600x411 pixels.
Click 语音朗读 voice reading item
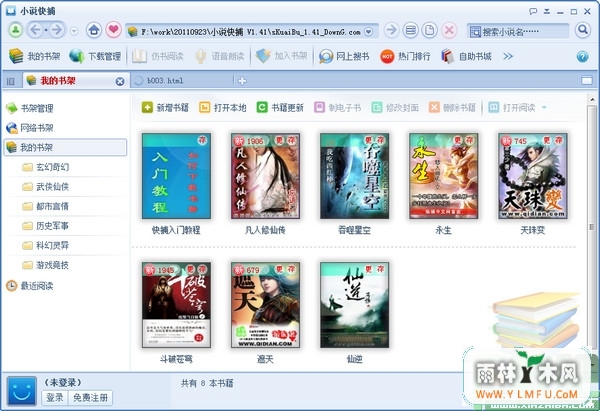coord(219,56)
